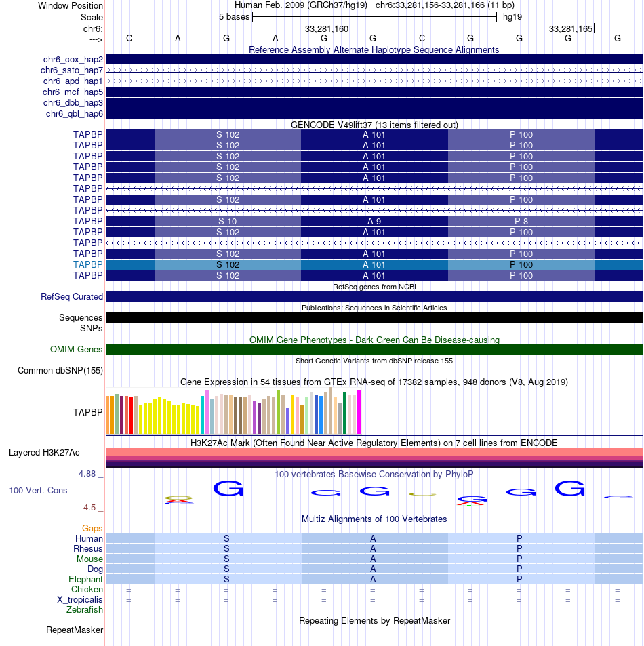This screenshot has width=644, height=646.
Task: Click the magenta last bar in GTEx chart
Action: pos(359,412)
